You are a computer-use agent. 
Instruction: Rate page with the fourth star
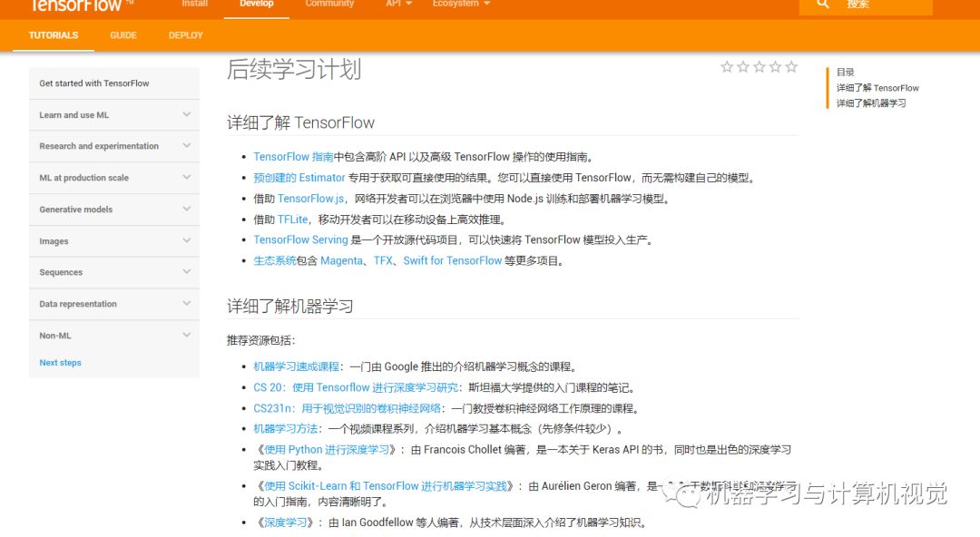tap(776, 67)
